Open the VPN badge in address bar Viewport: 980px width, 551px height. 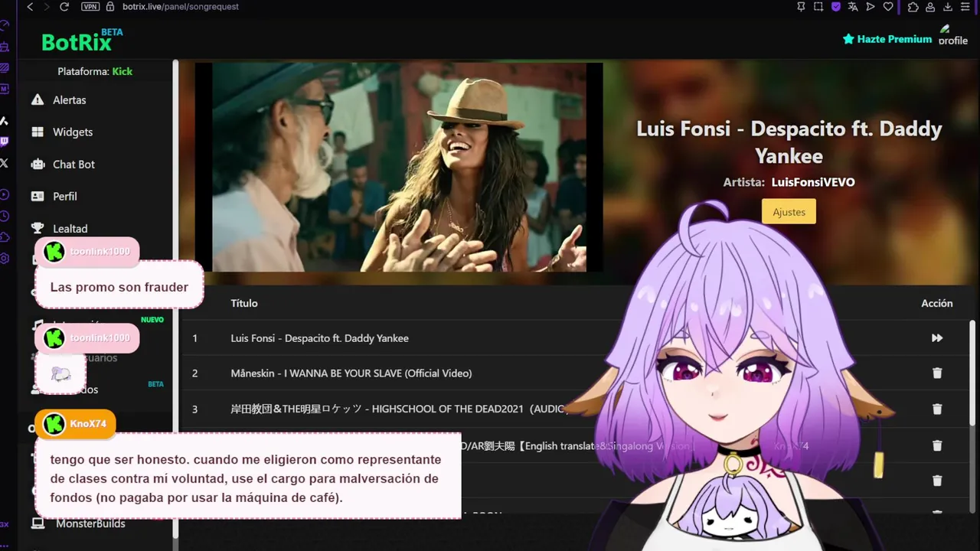[90, 7]
